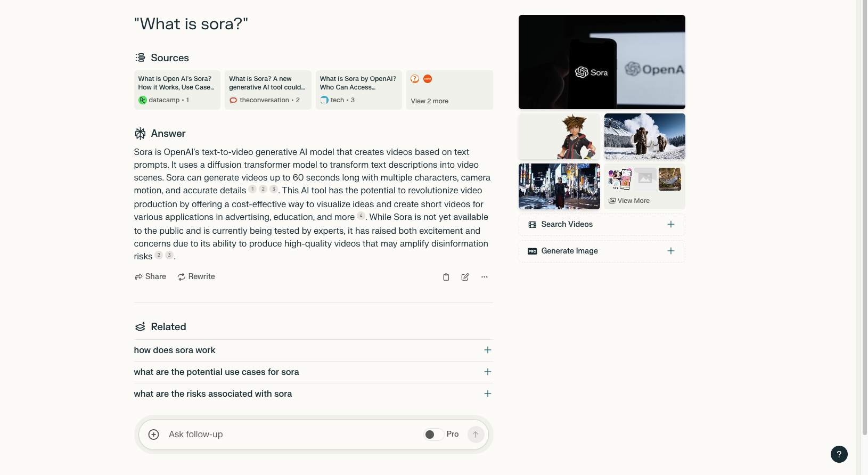Image resolution: width=868 pixels, height=475 pixels.
Task: Click the datacamp favicon in first source
Action: (x=143, y=100)
